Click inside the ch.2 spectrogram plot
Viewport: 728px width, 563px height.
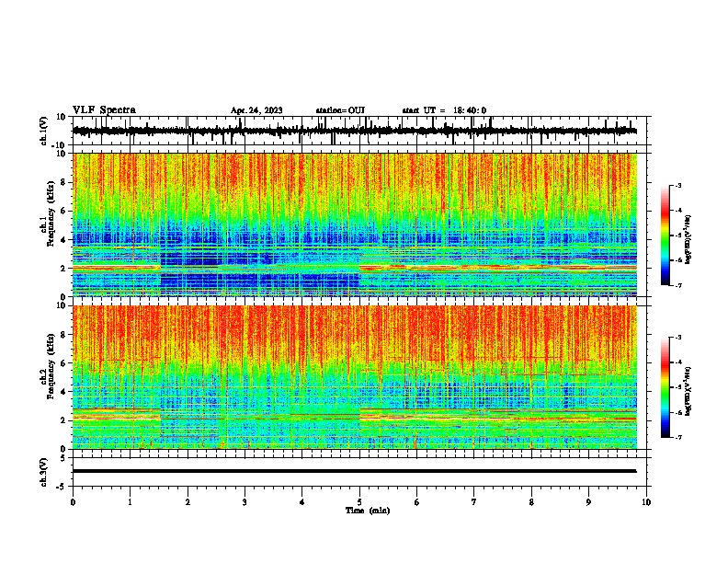[x=355, y=377]
